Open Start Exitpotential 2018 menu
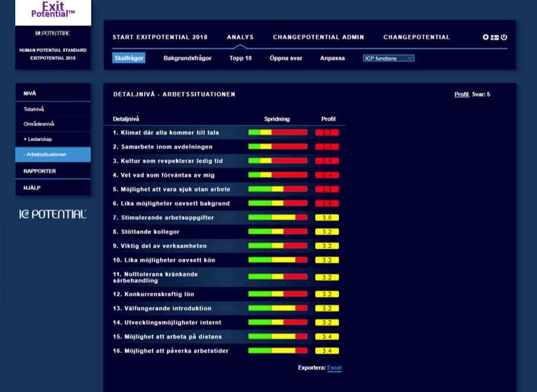537x392 pixels. (160, 37)
